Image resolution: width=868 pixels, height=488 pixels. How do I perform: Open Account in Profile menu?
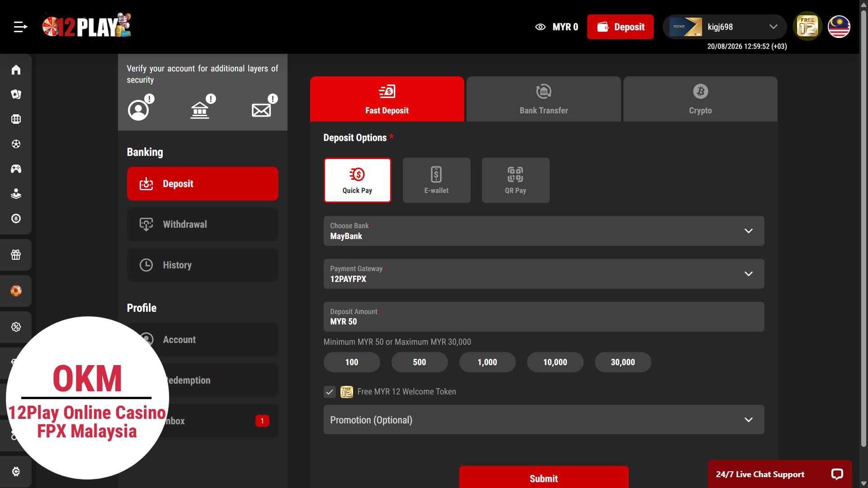[x=203, y=339]
